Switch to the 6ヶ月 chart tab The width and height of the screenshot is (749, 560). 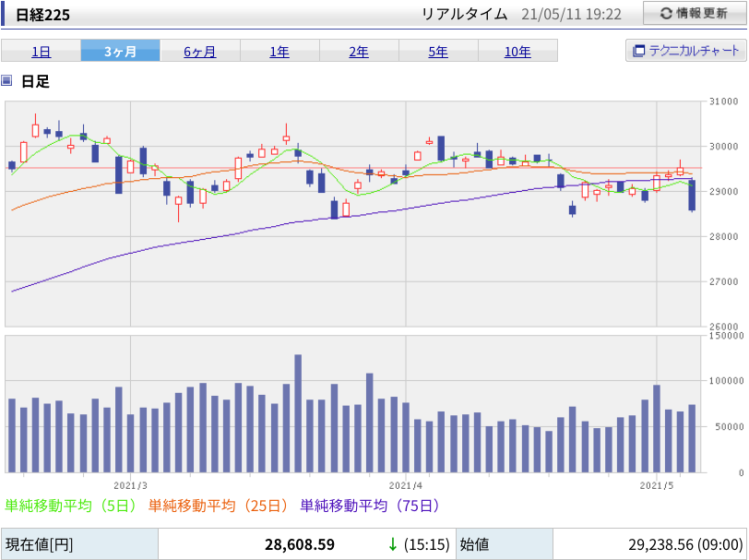pos(199,51)
